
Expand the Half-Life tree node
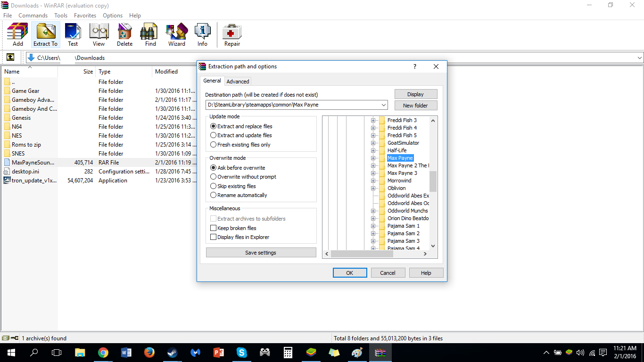[373, 150]
